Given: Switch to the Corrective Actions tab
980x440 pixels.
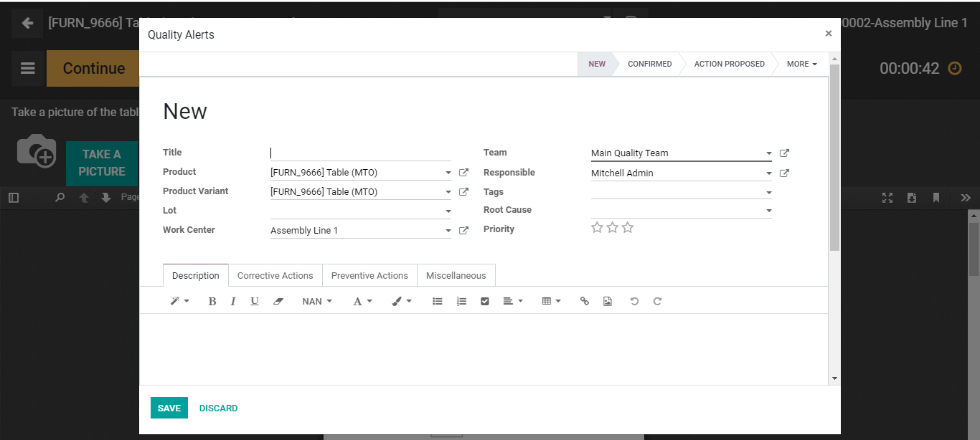Looking at the screenshot, I should [275, 276].
